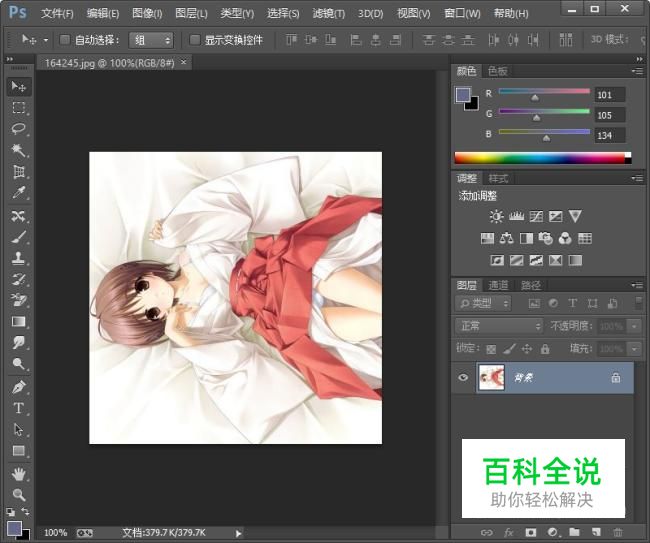Select the Rectangular Marquee tool
This screenshot has width=650, height=543.
(19, 107)
